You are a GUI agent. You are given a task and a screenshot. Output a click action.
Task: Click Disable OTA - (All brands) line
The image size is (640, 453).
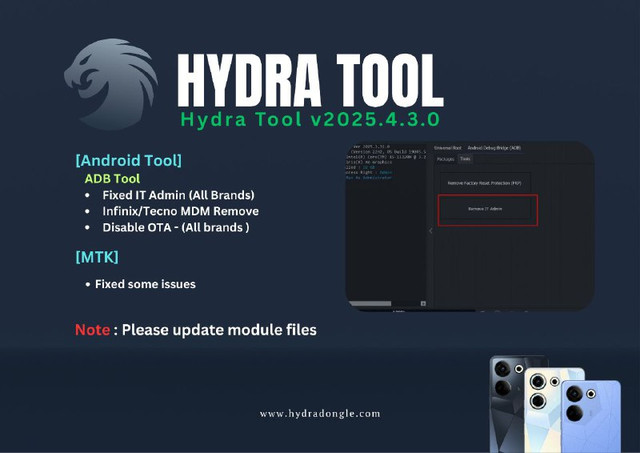[176, 227]
